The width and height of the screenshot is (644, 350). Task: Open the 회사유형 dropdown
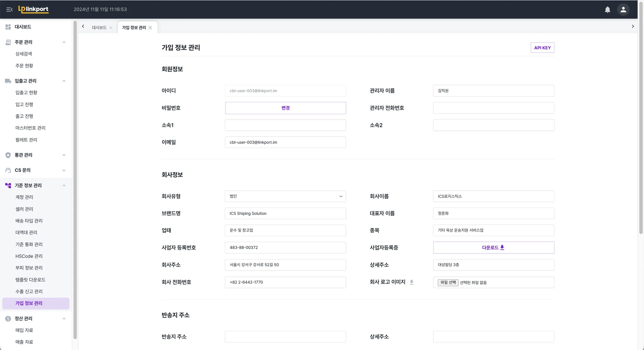[285, 196]
